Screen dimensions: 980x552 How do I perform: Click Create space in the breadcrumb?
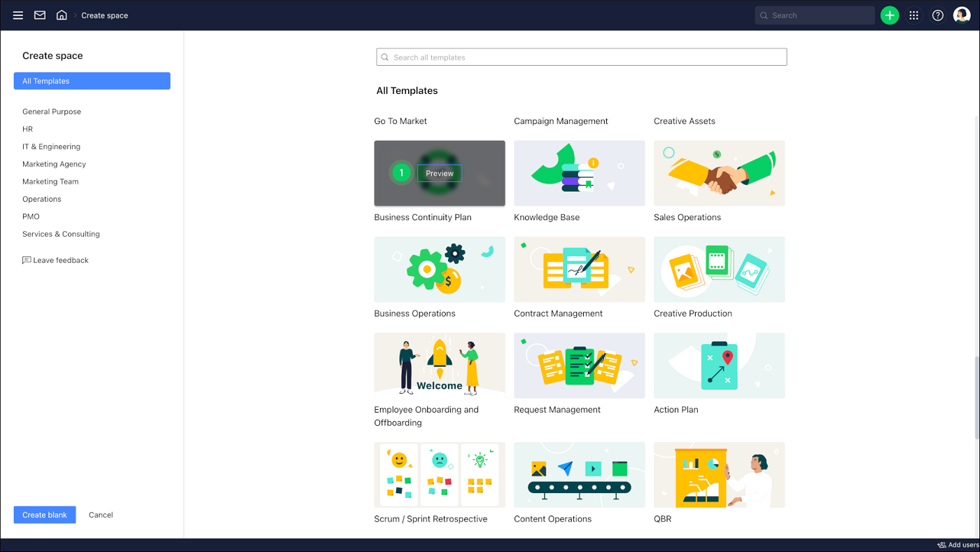point(104,15)
